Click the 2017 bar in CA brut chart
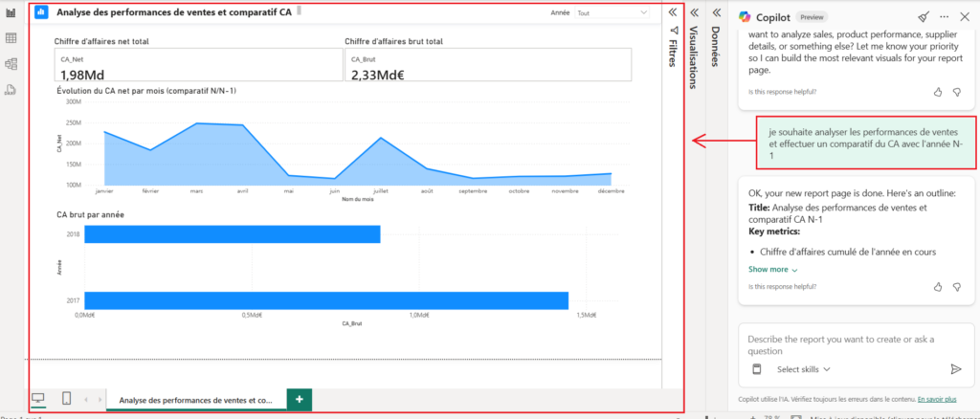Image resolution: width=980 pixels, height=419 pixels. click(x=326, y=300)
